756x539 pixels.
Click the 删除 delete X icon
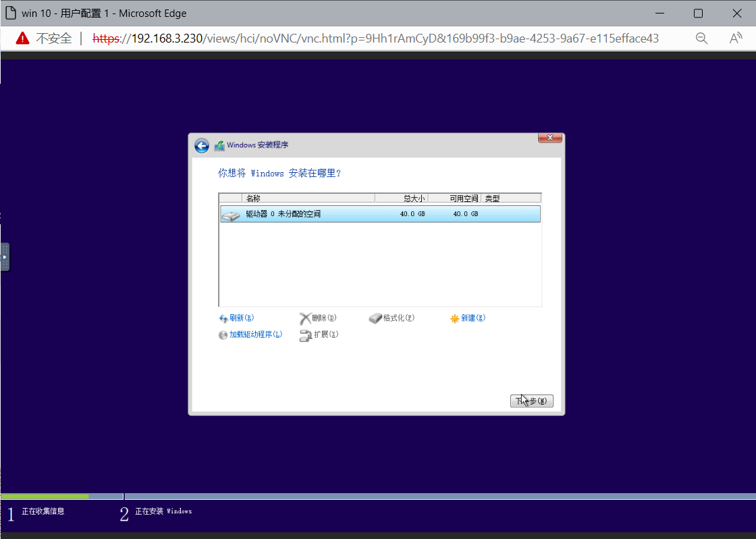304,319
